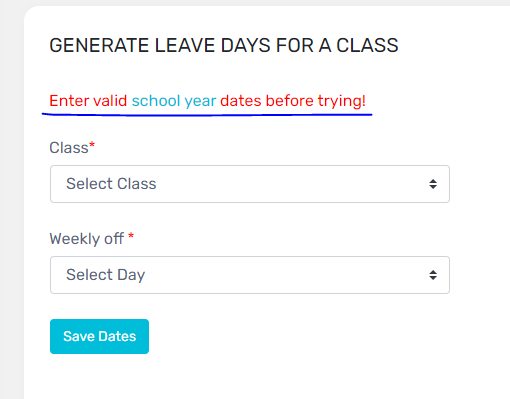Click the word 'CLASS' in the heading
Viewport: 510px width, 399px height.
[x=367, y=45]
